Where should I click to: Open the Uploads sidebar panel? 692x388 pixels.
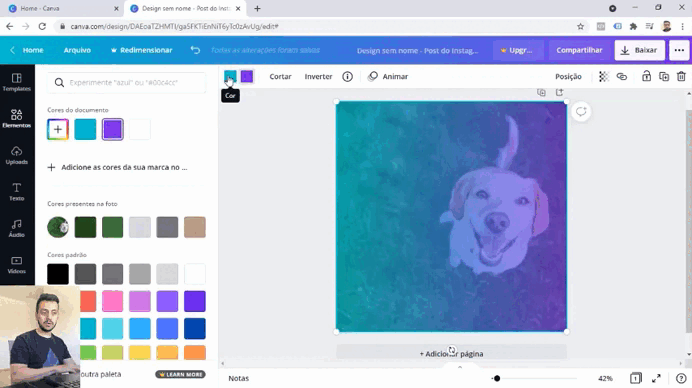point(17,155)
